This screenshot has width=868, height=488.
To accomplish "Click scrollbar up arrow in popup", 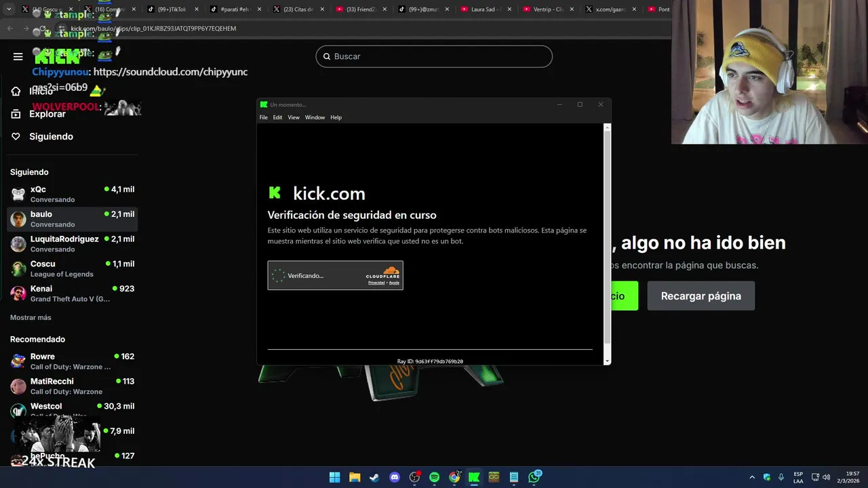I will [x=607, y=127].
